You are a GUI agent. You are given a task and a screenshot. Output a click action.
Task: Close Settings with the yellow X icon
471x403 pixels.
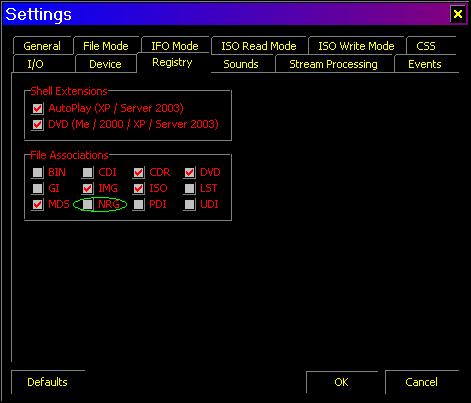tap(458, 14)
